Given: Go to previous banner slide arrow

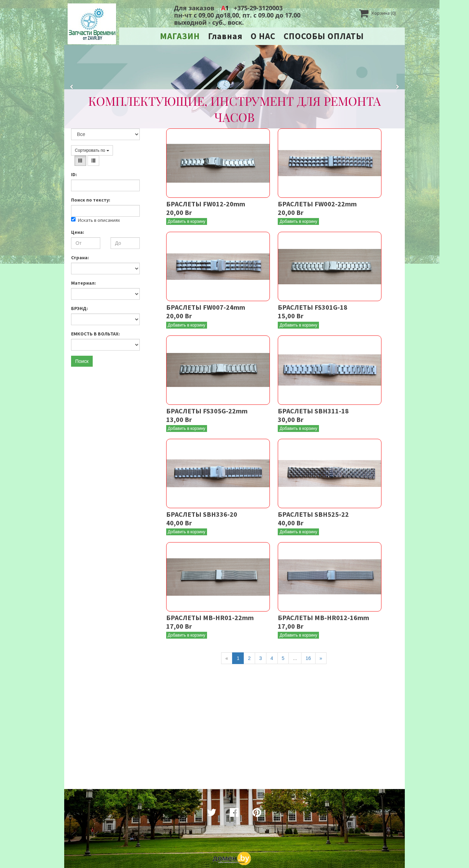Looking at the screenshot, I should point(71,87).
